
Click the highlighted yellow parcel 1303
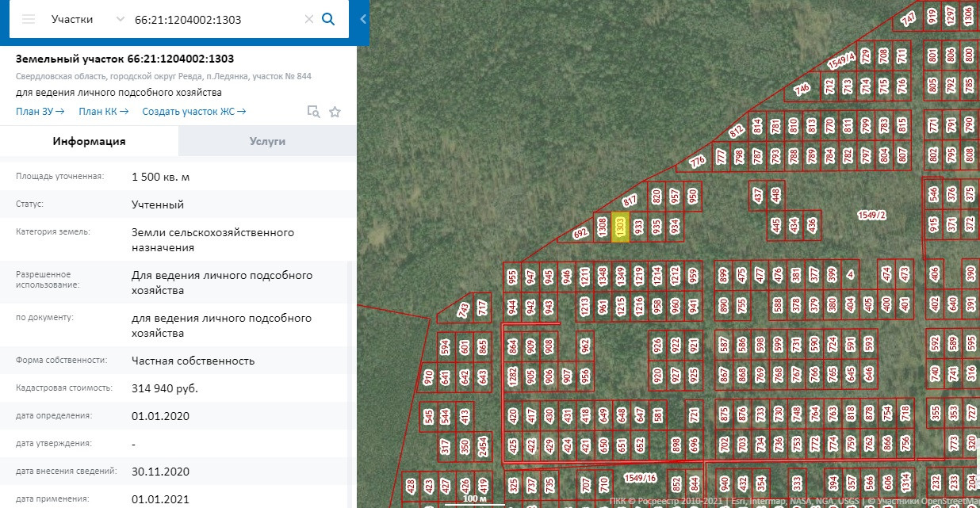coord(621,227)
